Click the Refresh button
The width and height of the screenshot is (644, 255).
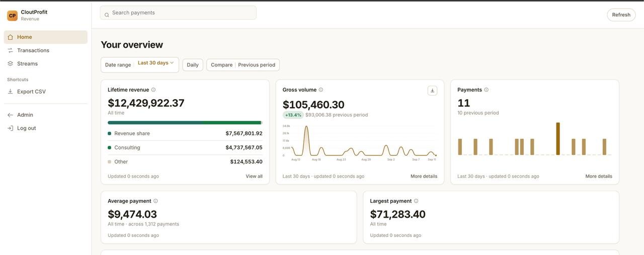point(621,15)
